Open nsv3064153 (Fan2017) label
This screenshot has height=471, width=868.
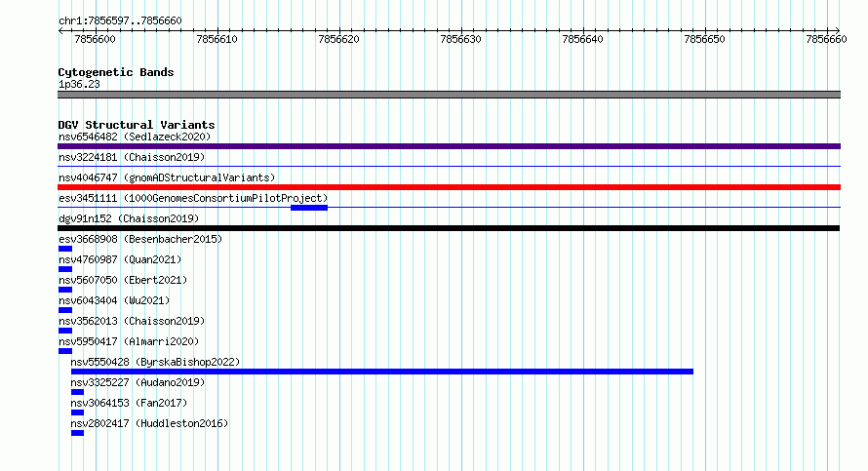(x=129, y=403)
